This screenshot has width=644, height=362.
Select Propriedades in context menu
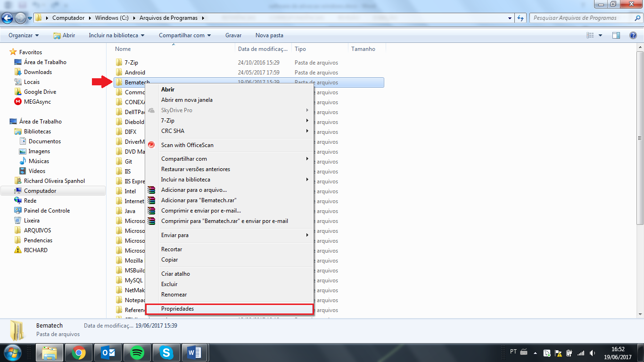[x=177, y=309]
